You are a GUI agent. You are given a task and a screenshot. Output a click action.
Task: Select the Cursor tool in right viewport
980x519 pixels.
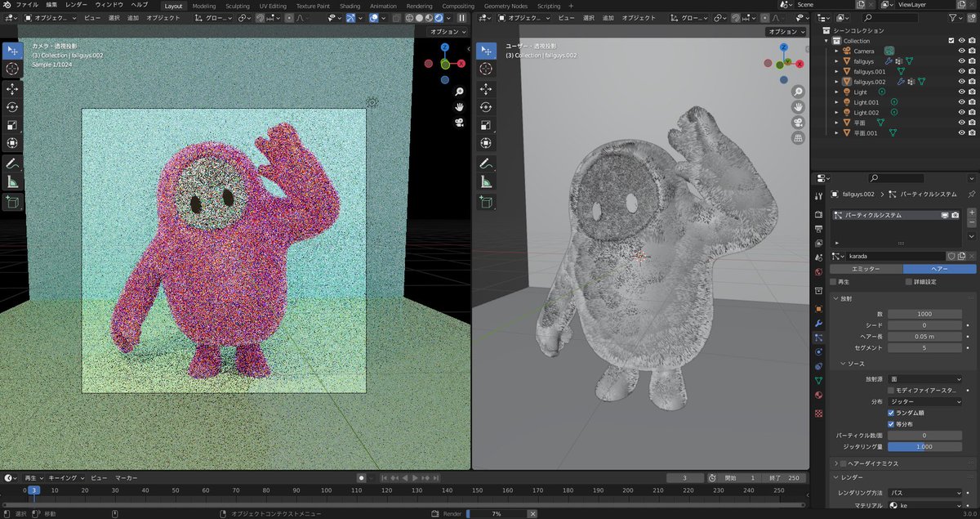[486, 69]
